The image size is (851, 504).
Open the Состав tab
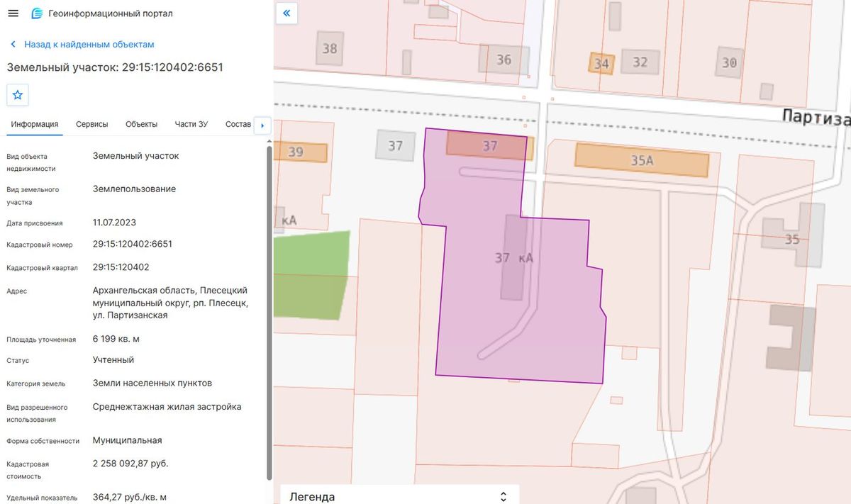coord(238,124)
